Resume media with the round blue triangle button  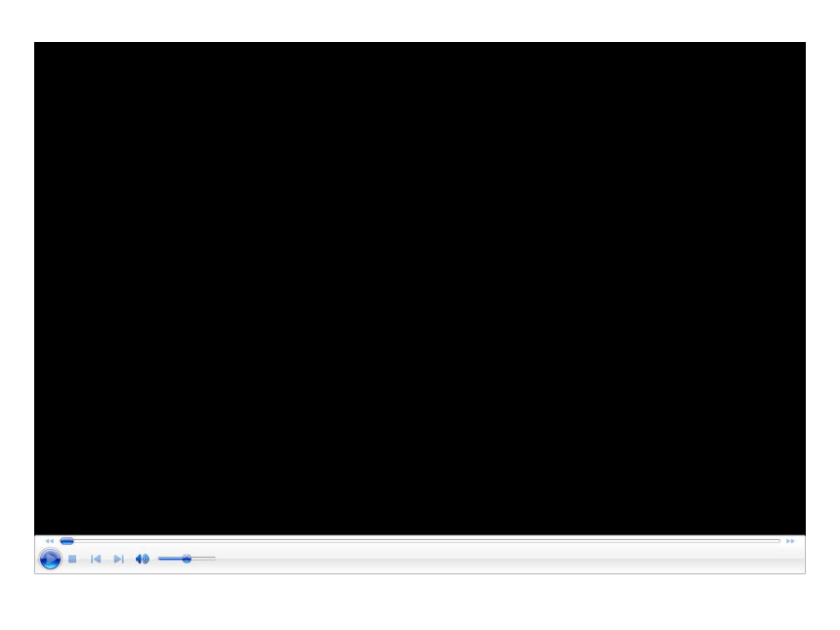[50, 560]
